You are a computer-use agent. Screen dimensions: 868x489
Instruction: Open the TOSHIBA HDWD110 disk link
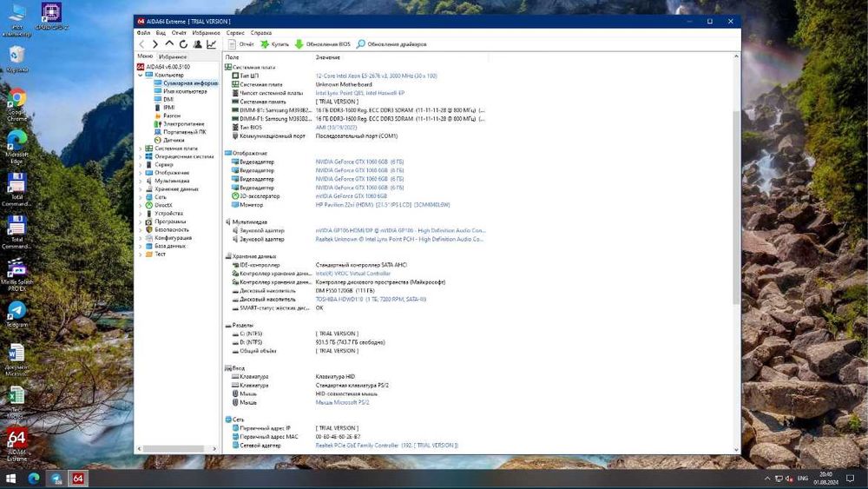click(x=371, y=299)
